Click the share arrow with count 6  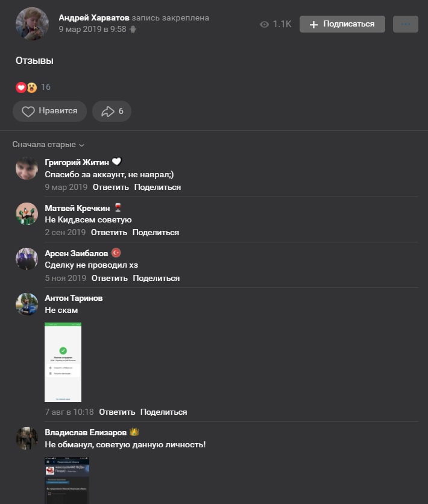112,111
